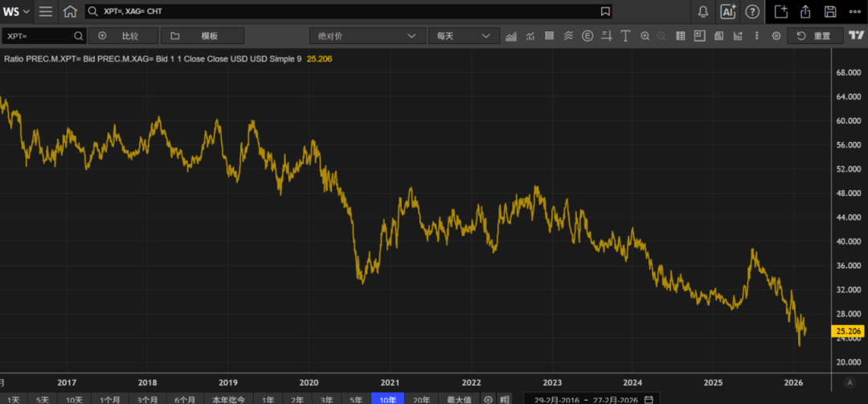Click the XPT= symbol input field
868x404 pixels.
[x=39, y=36]
